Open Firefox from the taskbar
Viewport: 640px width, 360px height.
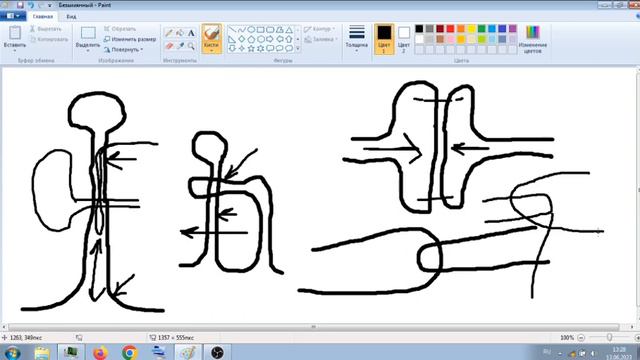(100, 352)
